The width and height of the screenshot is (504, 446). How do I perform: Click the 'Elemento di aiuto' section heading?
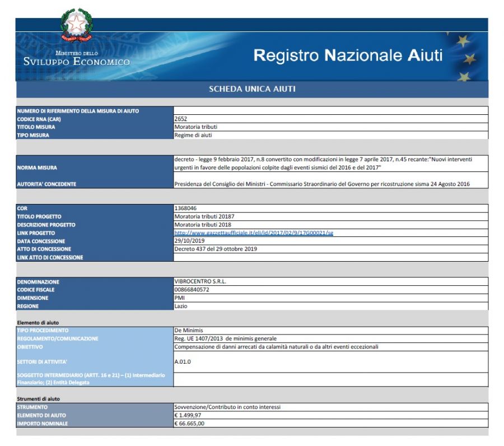pyautogui.click(x=38, y=323)
